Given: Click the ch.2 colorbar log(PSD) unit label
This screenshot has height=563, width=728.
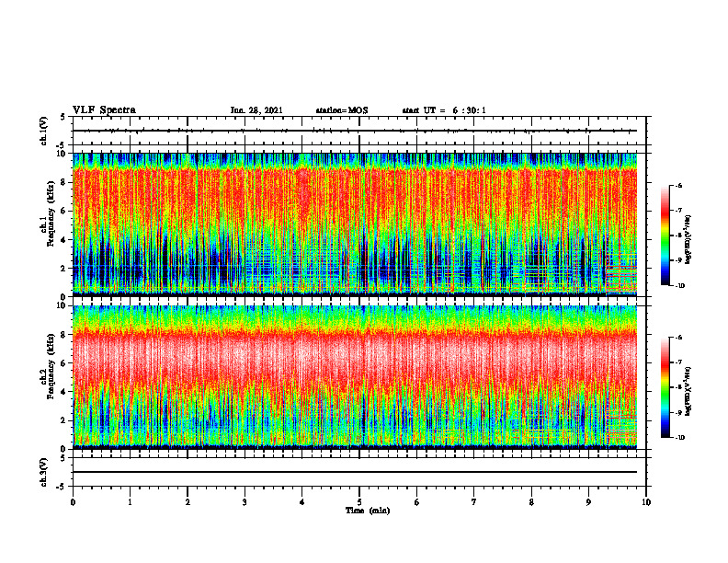Looking at the screenshot, I should pos(689,391).
